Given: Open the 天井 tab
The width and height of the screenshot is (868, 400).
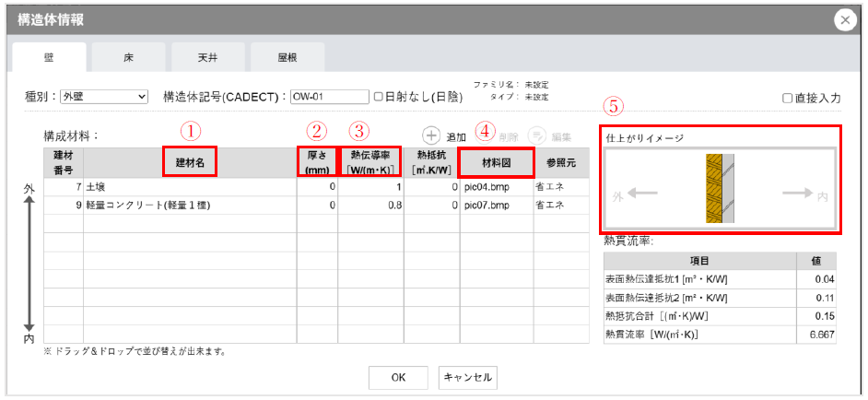Looking at the screenshot, I should point(207,57).
